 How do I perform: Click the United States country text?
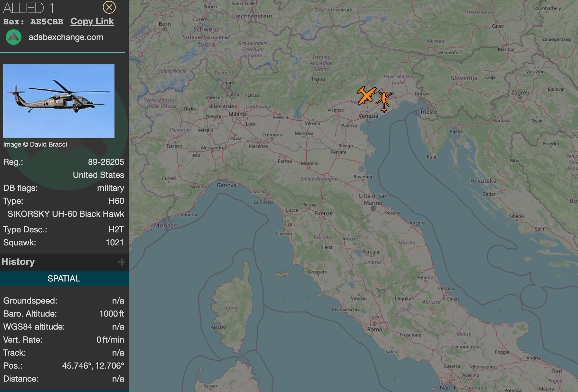99,175
